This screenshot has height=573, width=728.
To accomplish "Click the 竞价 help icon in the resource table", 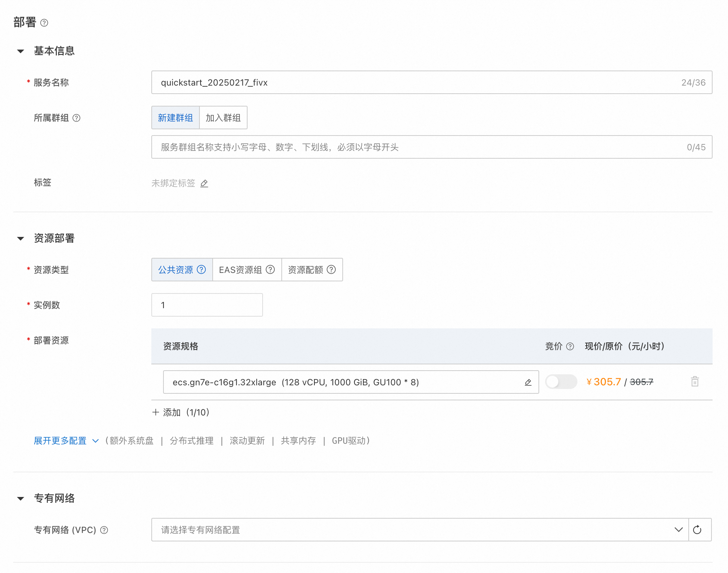I will tap(570, 346).
